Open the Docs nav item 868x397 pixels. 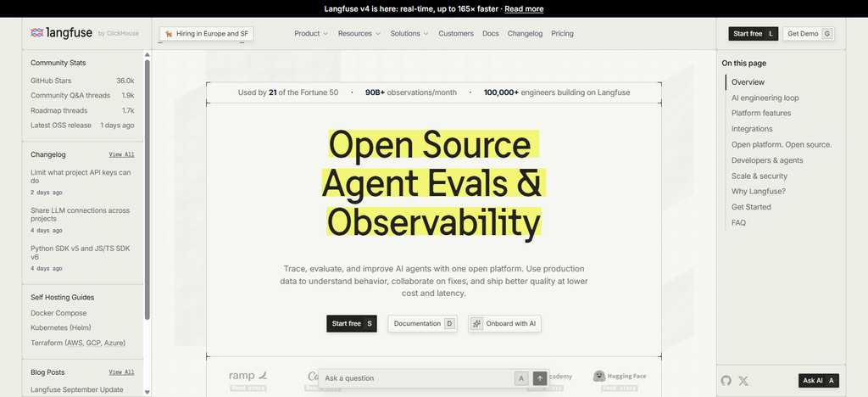pos(491,33)
